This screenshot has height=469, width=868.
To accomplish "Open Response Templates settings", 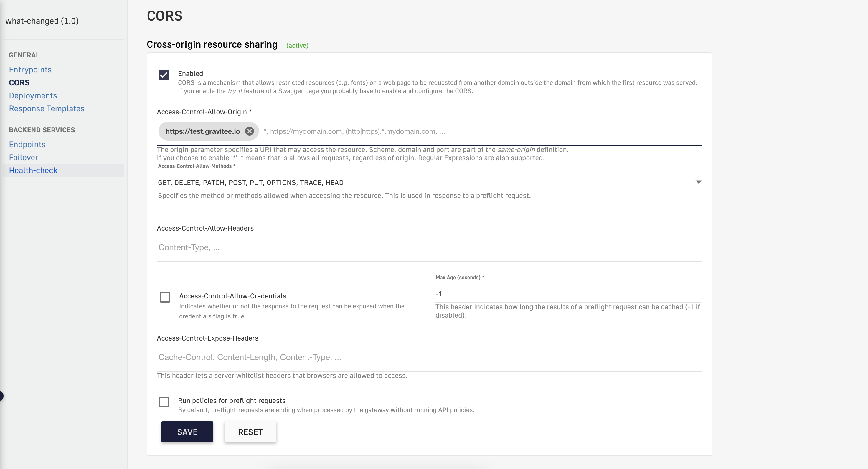I will coord(47,108).
